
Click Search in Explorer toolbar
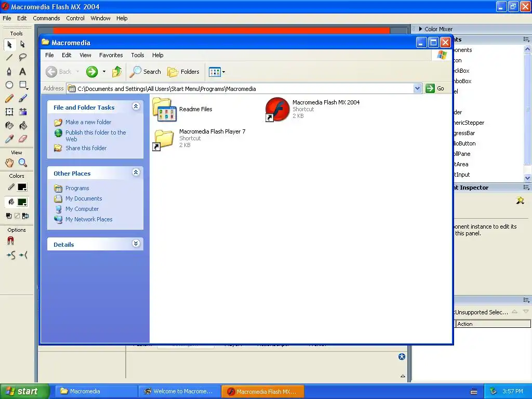pos(145,72)
